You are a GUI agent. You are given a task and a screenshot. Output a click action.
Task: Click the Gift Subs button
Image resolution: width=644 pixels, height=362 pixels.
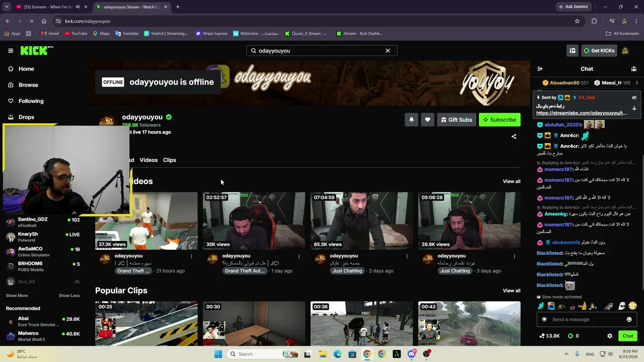coord(457,120)
